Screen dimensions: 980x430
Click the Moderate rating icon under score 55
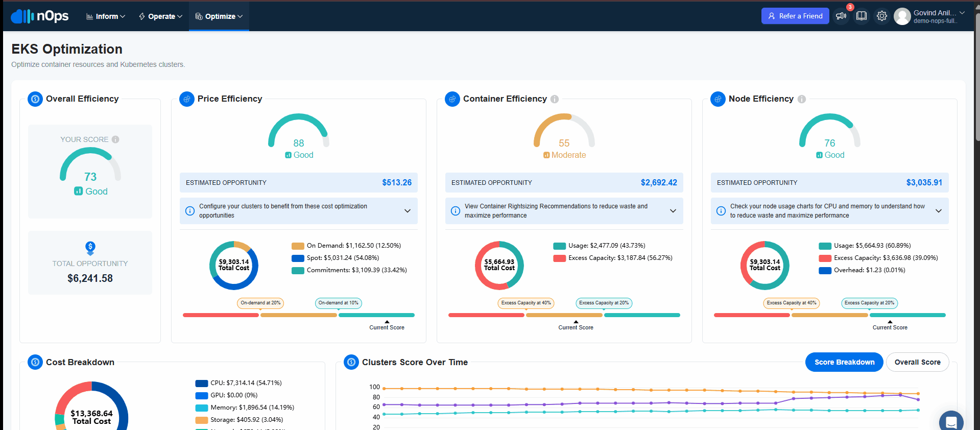click(547, 155)
